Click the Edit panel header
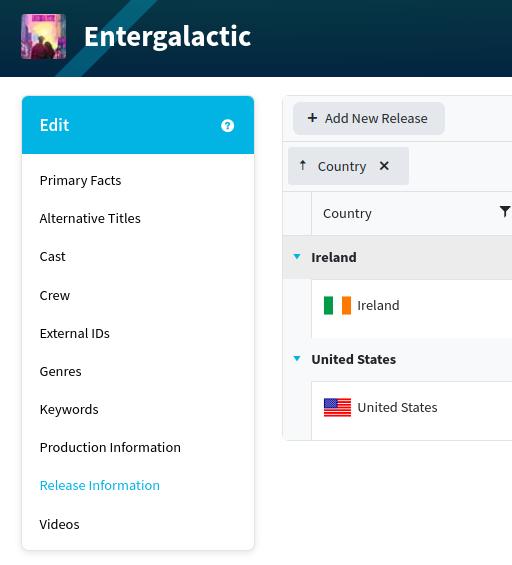 click(x=138, y=125)
